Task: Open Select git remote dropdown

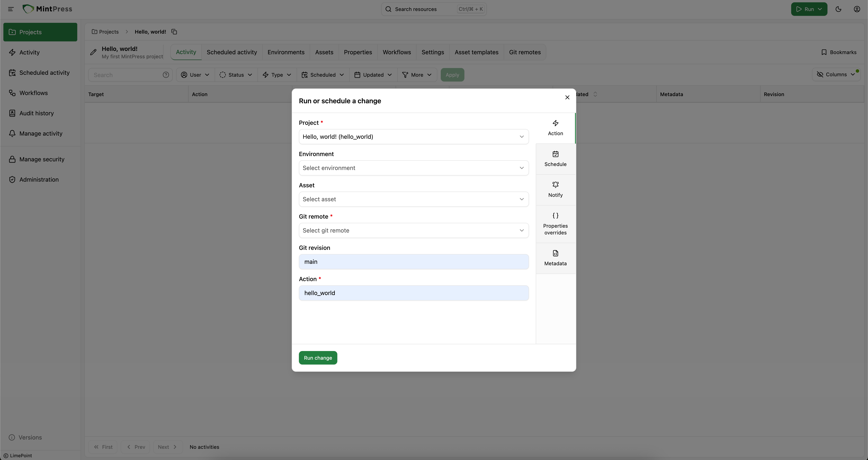Action: pos(414,230)
